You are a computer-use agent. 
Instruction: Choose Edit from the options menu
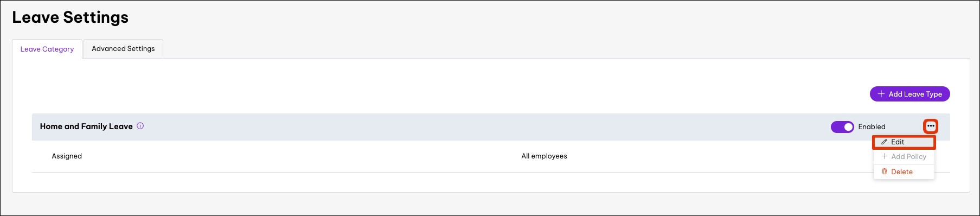[x=904, y=142]
